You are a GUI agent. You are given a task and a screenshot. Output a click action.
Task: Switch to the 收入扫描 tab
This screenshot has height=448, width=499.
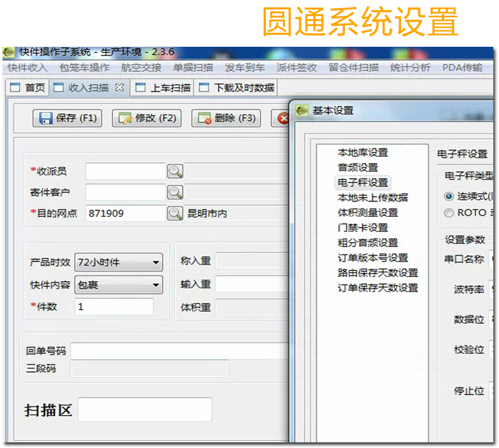pyautogui.click(x=89, y=88)
